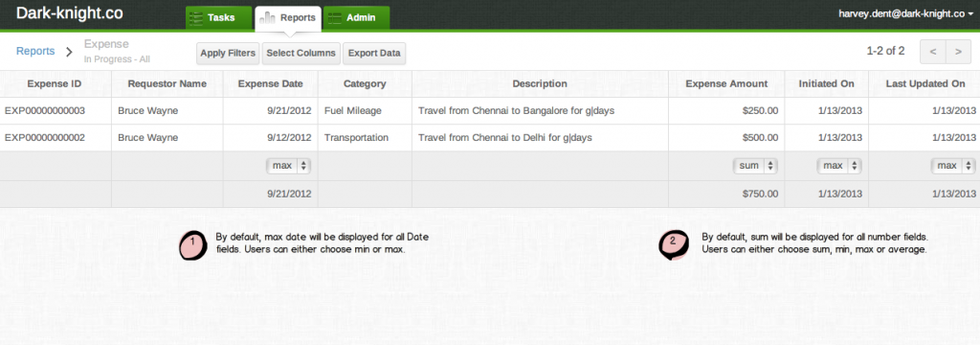Click the Export Data button
980x345 pixels.
coord(374,54)
